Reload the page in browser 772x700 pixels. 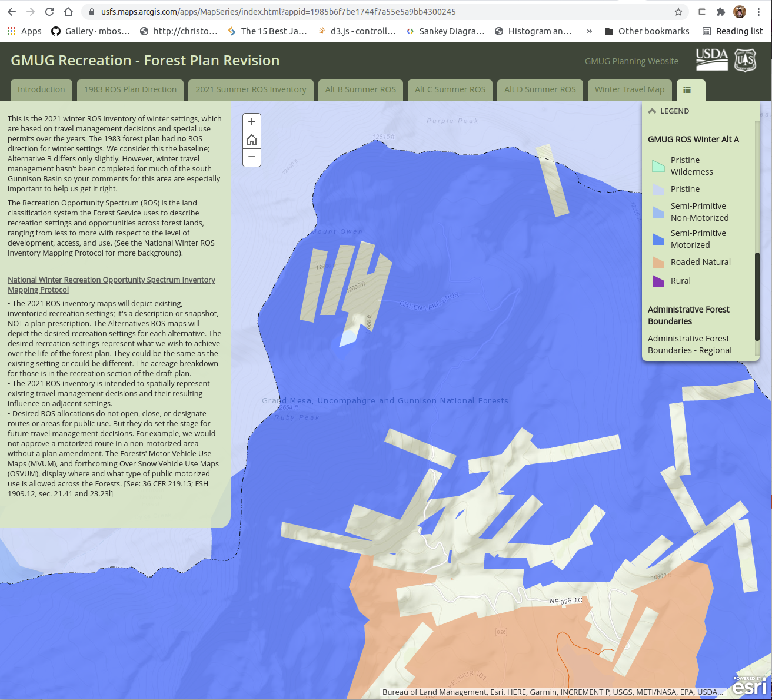(x=49, y=12)
